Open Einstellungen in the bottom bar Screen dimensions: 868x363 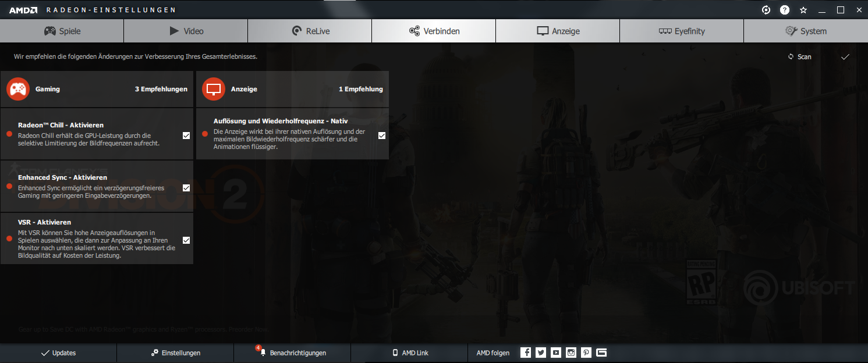click(175, 353)
